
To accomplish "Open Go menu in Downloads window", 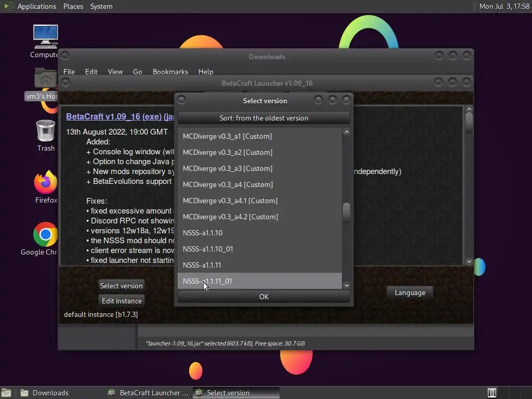I will 137,72.
